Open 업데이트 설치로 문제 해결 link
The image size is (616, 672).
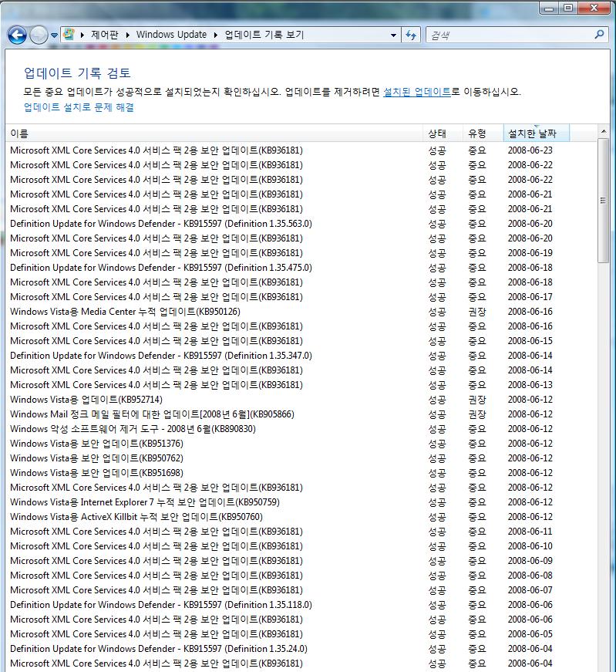(x=79, y=107)
